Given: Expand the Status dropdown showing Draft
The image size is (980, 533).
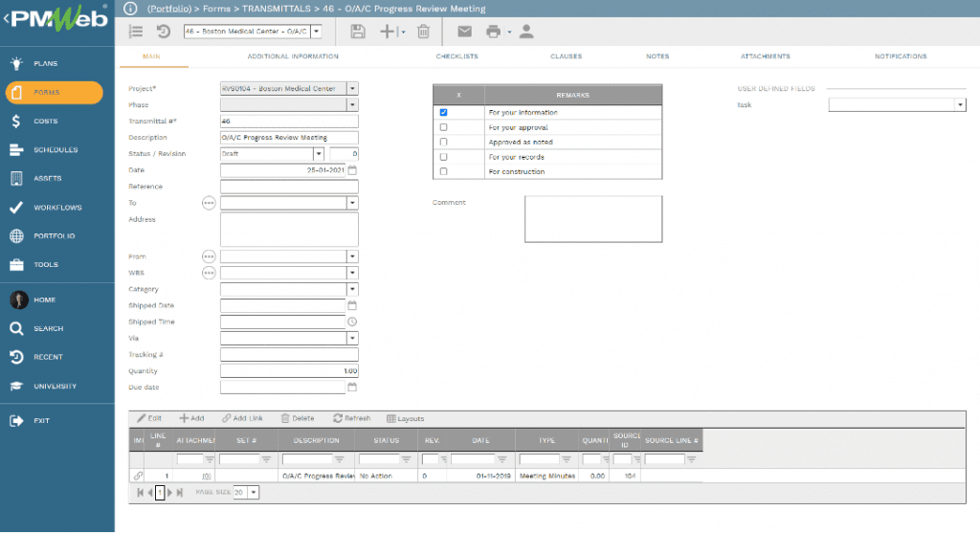Looking at the screenshot, I should point(318,154).
